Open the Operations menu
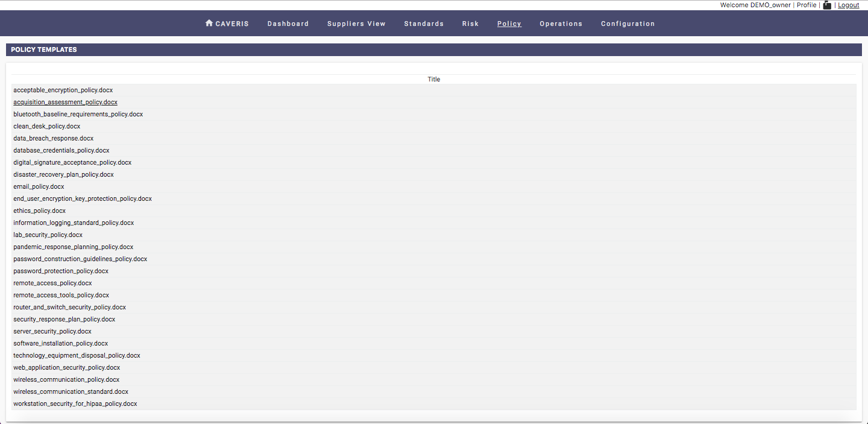This screenshot has height=424, width=868. tap(561, 24)
